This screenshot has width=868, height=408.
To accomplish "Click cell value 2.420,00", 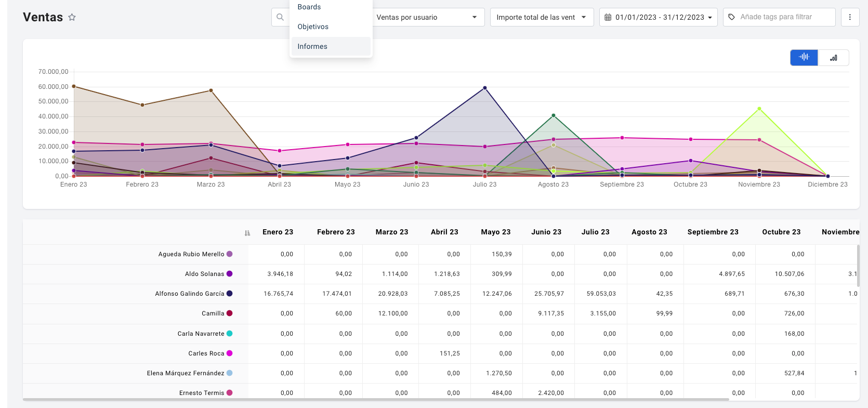I will click(551, 393).
